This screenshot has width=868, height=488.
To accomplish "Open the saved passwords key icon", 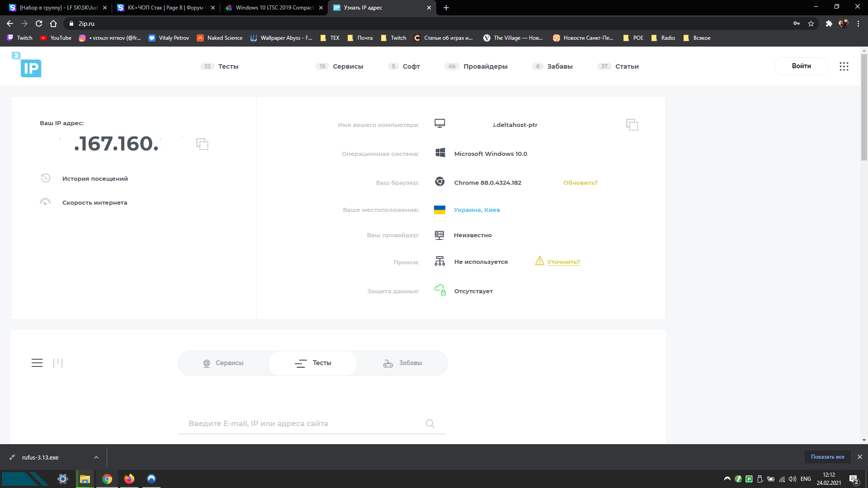I will point(797,23).
